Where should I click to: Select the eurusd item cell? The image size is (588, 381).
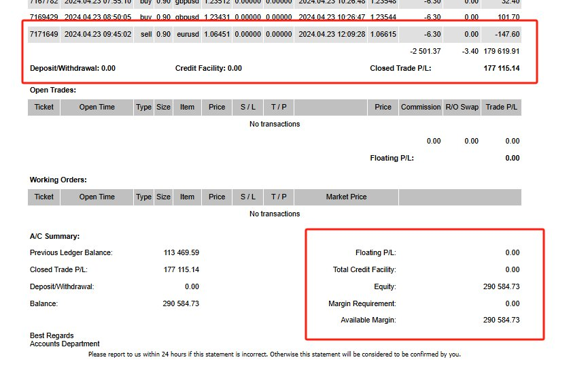pos(187,34)
